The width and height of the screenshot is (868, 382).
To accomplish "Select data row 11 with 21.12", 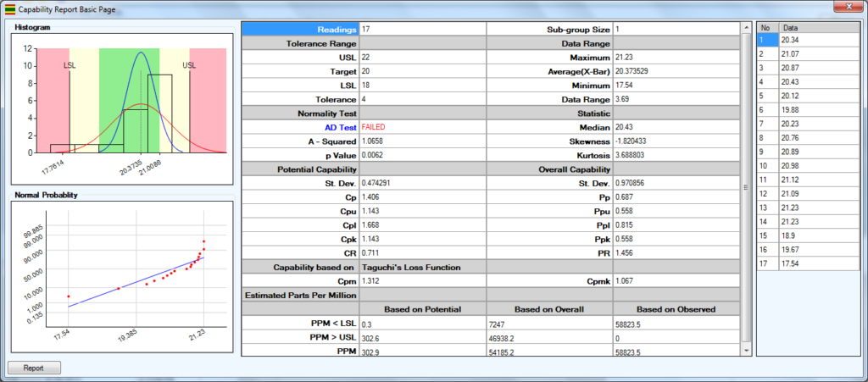I will coord(808,180).
